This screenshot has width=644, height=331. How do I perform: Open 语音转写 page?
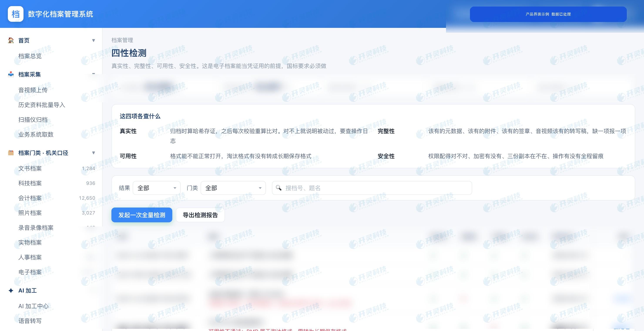click(30, 321)
